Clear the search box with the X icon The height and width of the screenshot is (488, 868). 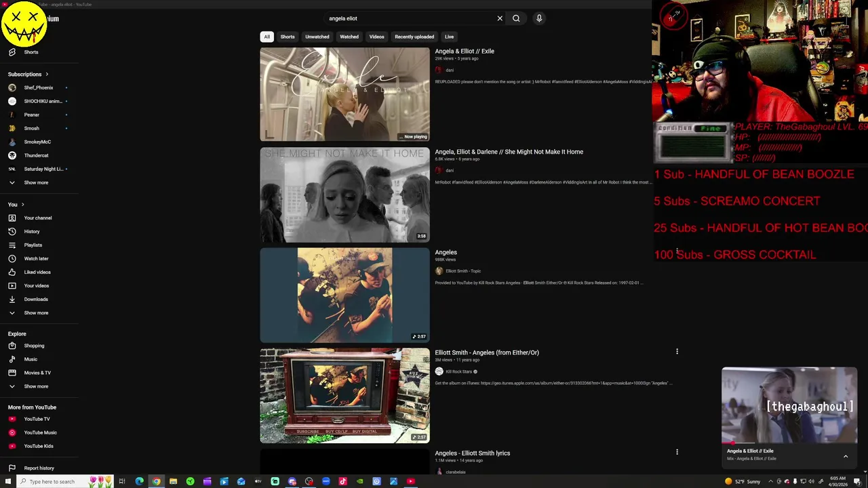point(500,18)
